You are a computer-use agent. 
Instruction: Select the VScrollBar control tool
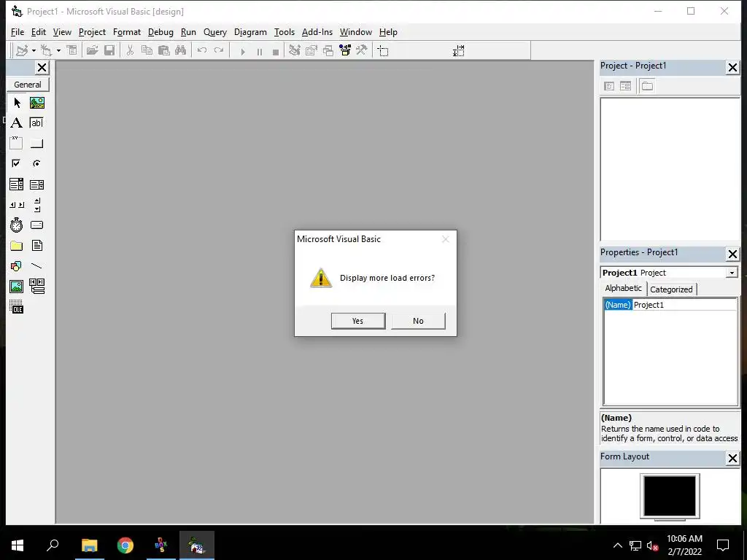click(x=36, y=205)
